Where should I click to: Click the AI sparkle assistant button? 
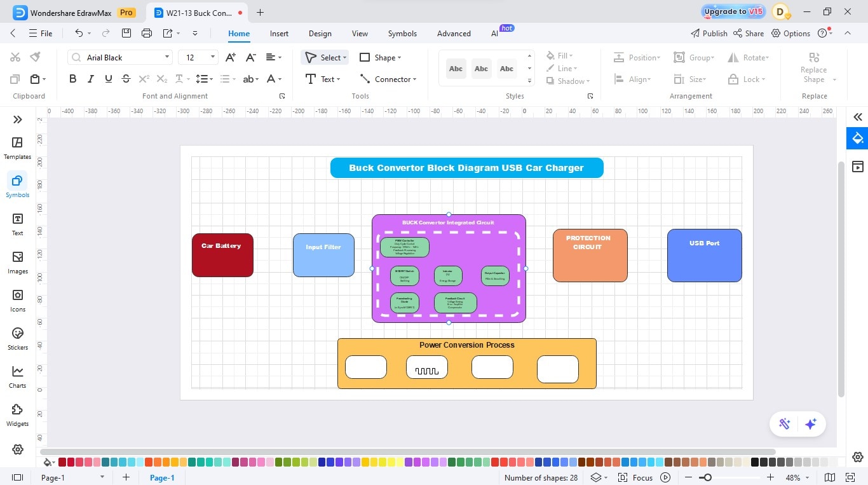(811, 424)
